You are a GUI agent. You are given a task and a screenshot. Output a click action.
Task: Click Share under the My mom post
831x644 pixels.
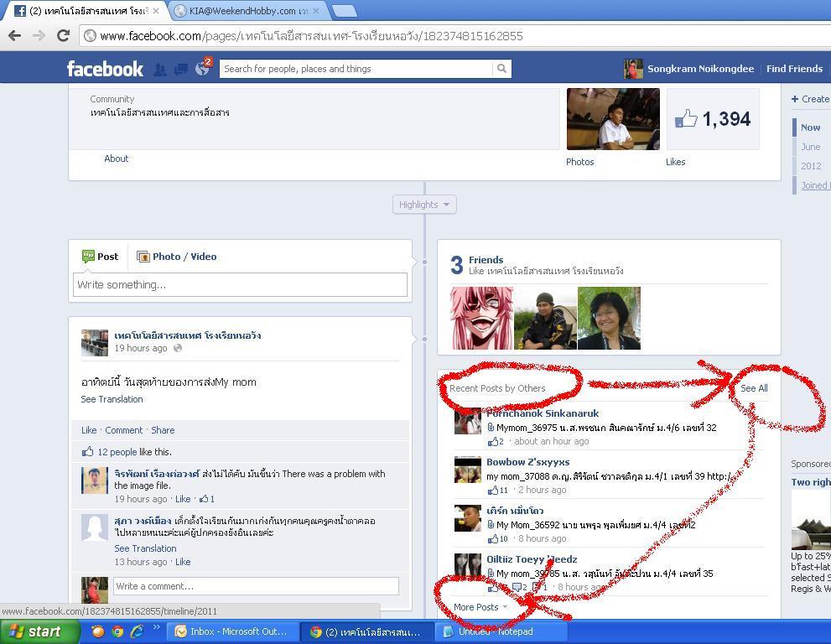pos(163,430)
